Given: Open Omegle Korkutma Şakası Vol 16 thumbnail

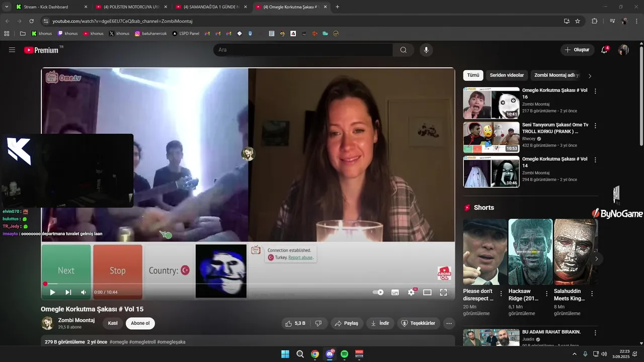Looking at the screenshot, I should [x=491, y=103].
